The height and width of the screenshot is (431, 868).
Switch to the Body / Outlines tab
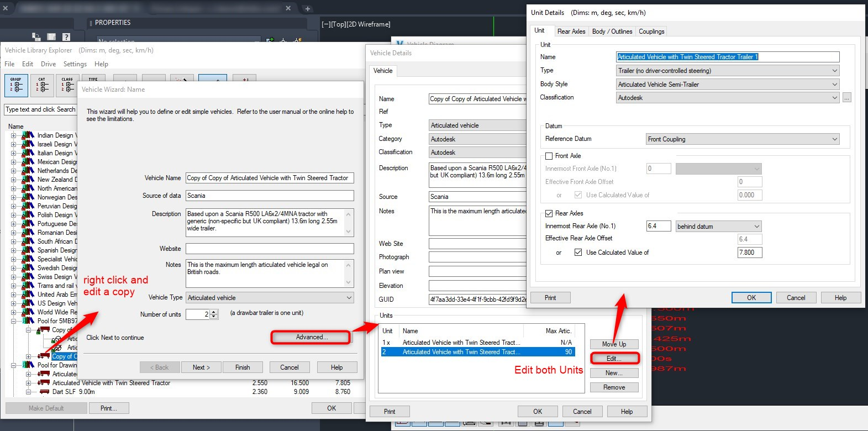coord(612,31)
